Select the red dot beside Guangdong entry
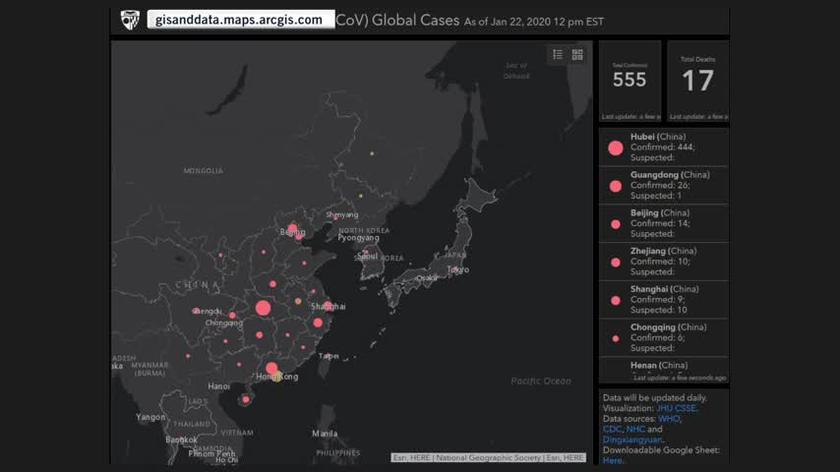 [x=615, y=185]
